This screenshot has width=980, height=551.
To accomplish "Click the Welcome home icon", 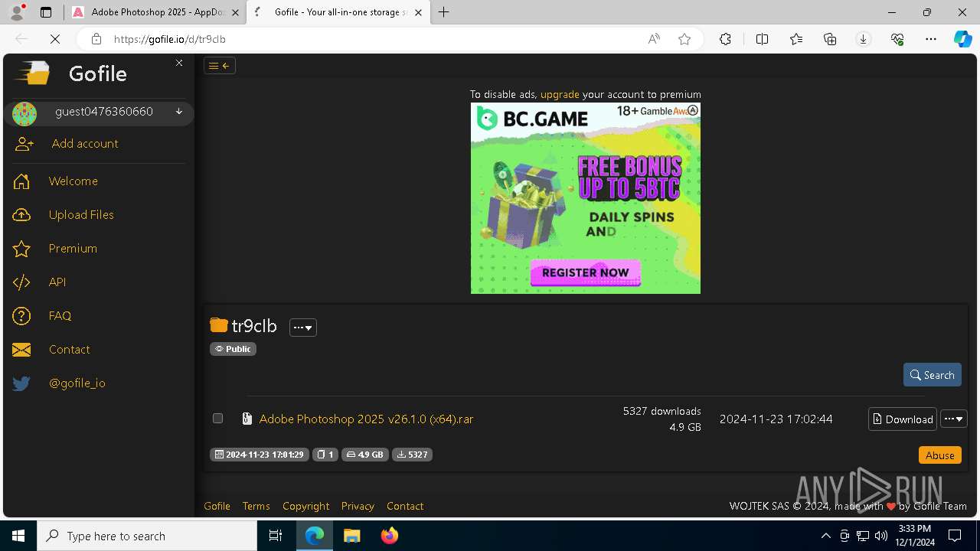I will click(21, 181).
